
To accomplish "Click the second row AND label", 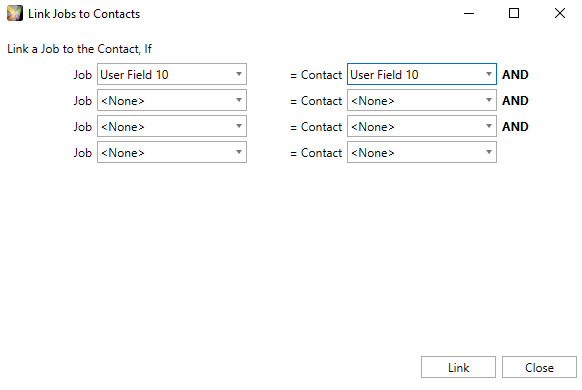I will [x=515, y=101].
